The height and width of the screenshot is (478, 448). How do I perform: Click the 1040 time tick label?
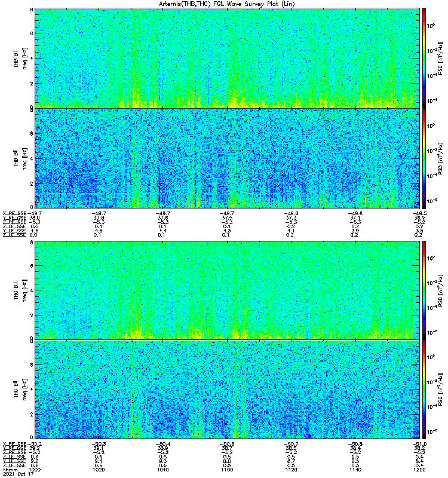coord(162,470)
